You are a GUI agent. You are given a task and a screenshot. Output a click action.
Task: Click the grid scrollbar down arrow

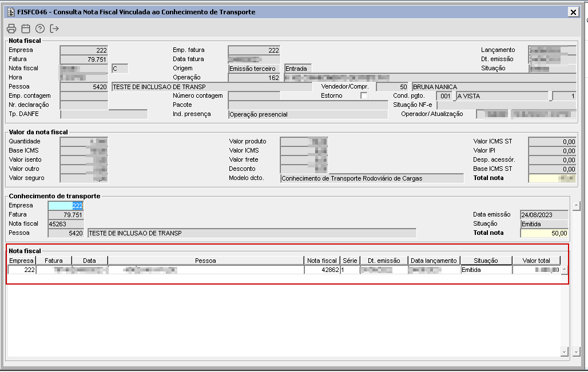tap(564, 351)
